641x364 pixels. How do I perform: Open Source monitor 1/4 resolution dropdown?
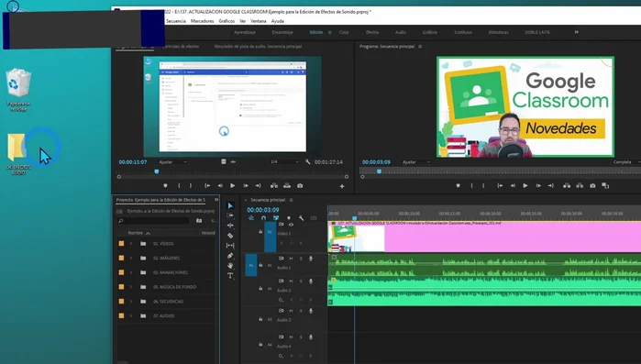click(x=284, y=162)
